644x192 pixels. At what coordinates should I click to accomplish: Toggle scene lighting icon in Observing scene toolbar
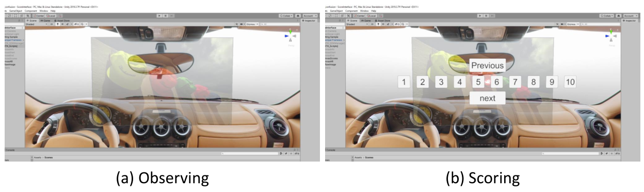click(58, 24)
